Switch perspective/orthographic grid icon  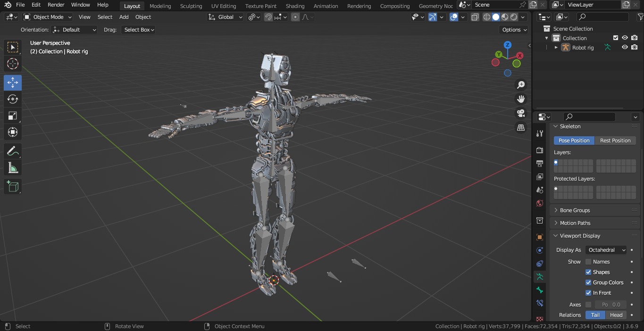pyautogui.click(x=521, y=127)
